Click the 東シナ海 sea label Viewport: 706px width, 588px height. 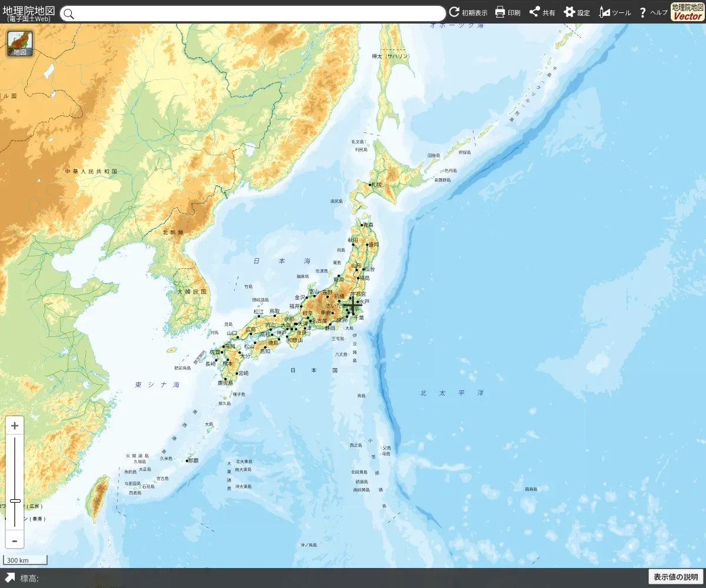point(158,385)
